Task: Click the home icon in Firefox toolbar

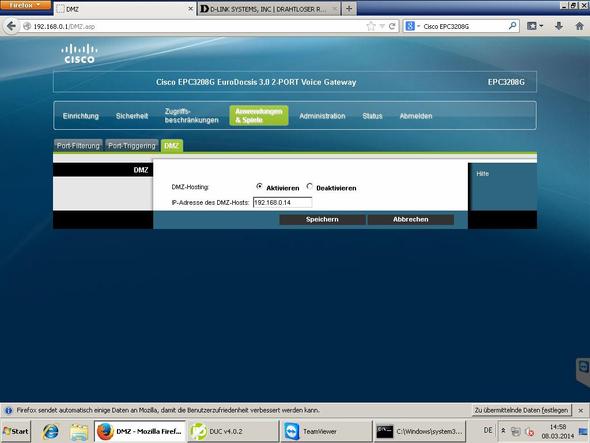Action: pyautogui.click(x=579, y=26)
